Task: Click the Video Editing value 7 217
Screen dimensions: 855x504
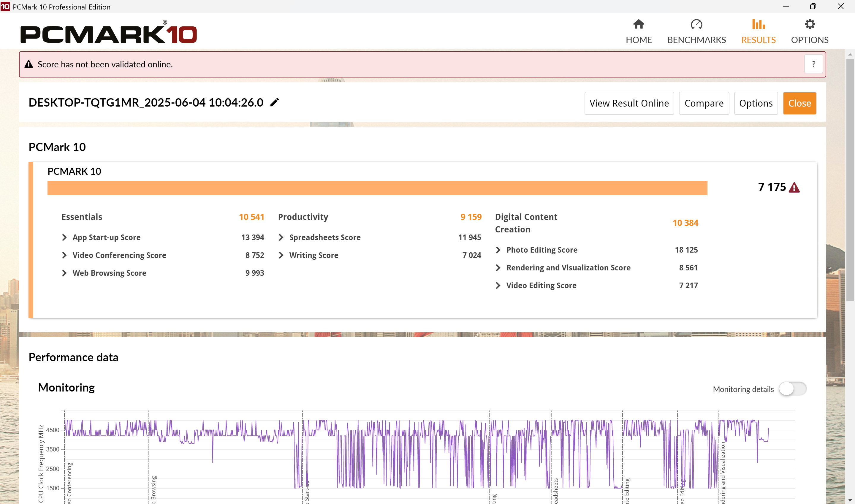Action: 688,286
